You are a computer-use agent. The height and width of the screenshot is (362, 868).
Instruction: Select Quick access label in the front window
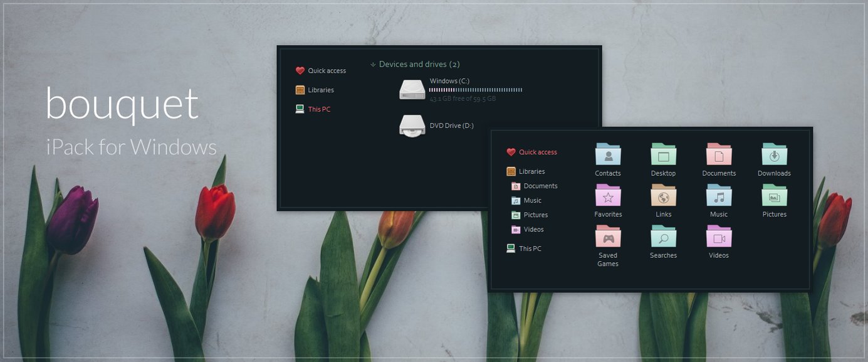tap(538, 152)
